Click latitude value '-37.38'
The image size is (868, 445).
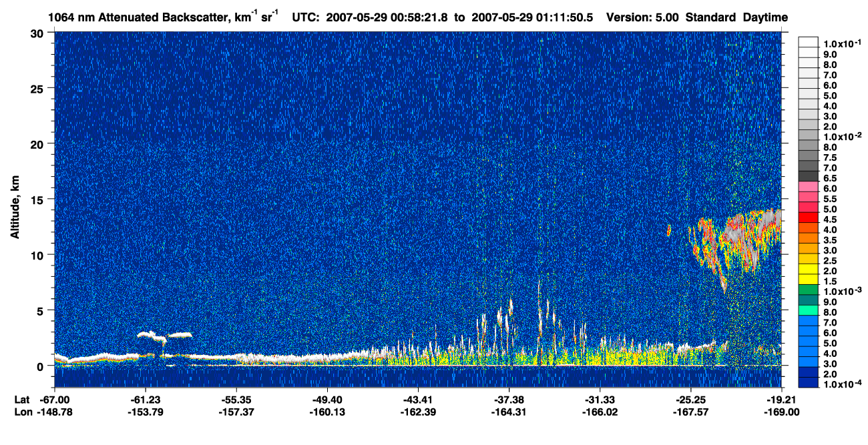(x=509, y=400)
